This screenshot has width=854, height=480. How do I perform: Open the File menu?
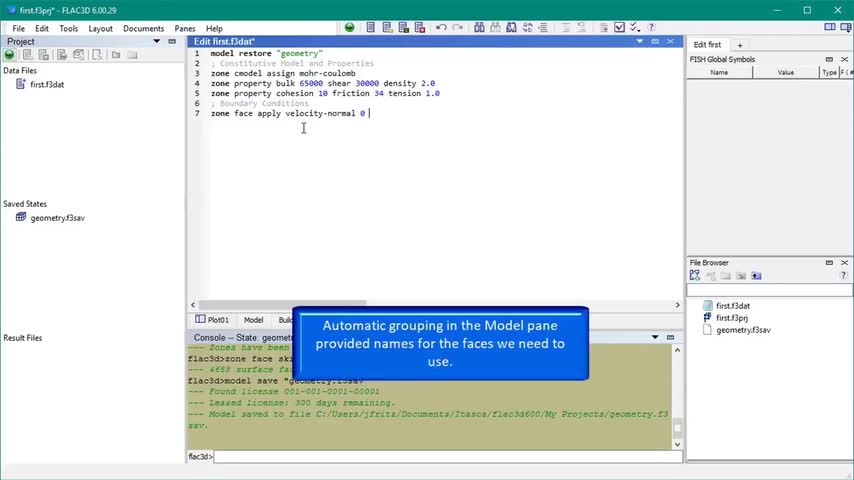[19, 28]
